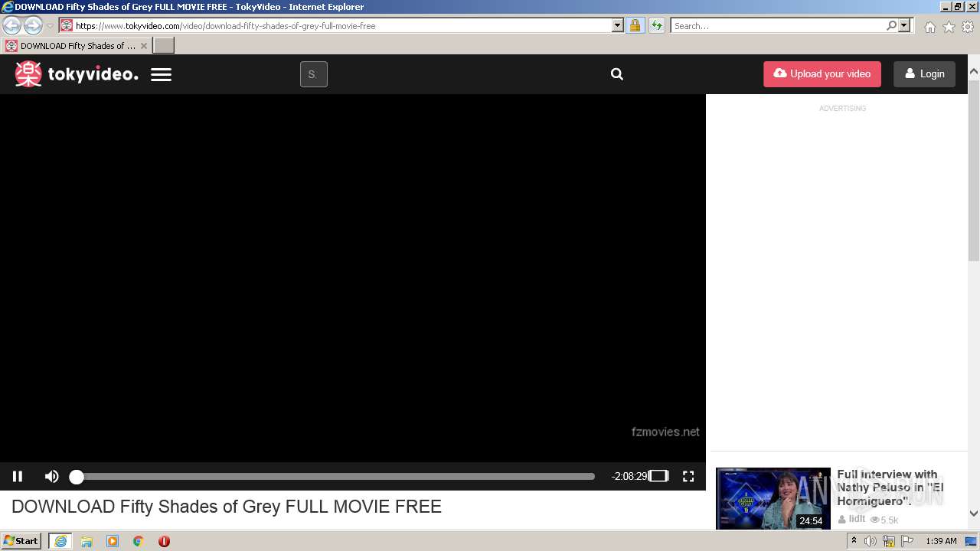Viewport: 980px width, 551px height.
Task: Click the vertical scrollbar thumb
Action: click(x=973, y=171)
